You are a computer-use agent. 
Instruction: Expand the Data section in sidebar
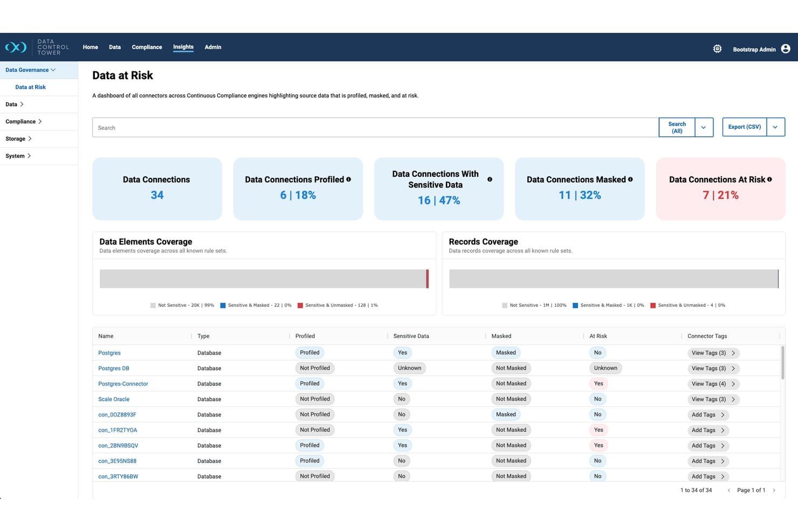click(39, 105)
